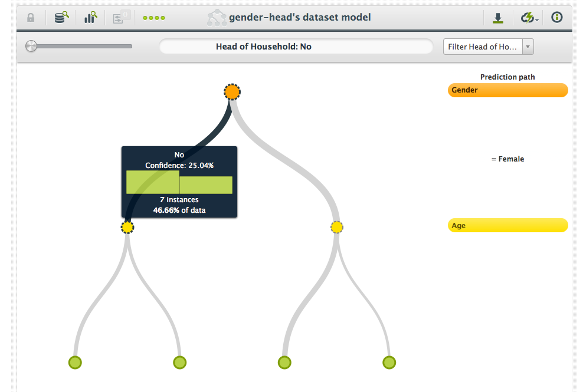Show model info via the info icon

click(556, 18)
